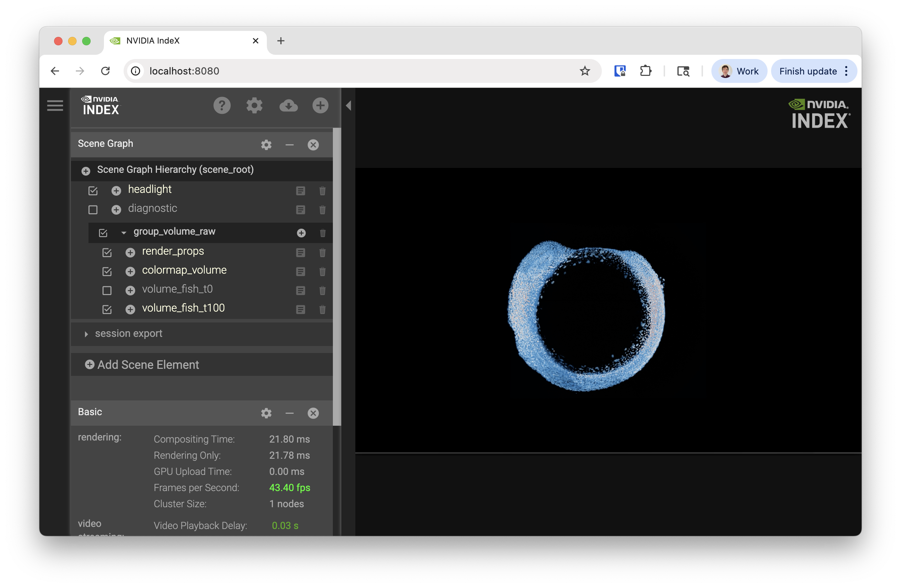The image size is (901, 588).
Task: Enable the volume_fish_t0 checkbox
Action: click(107, 291)
